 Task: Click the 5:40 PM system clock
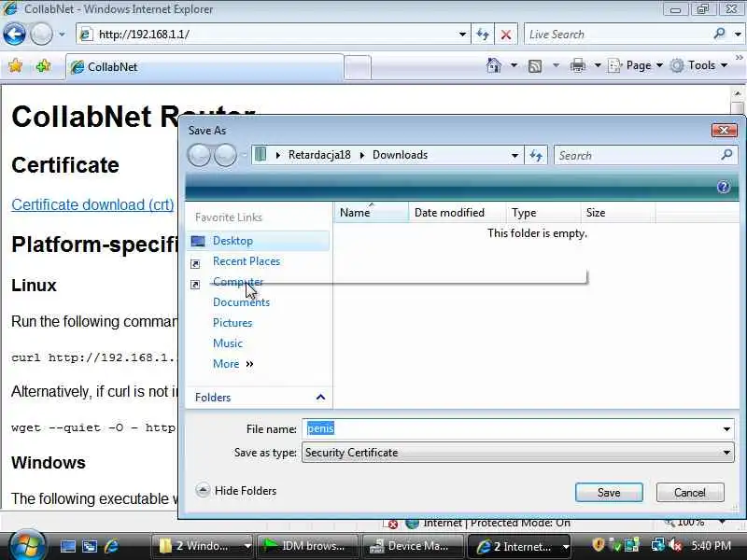711,546
